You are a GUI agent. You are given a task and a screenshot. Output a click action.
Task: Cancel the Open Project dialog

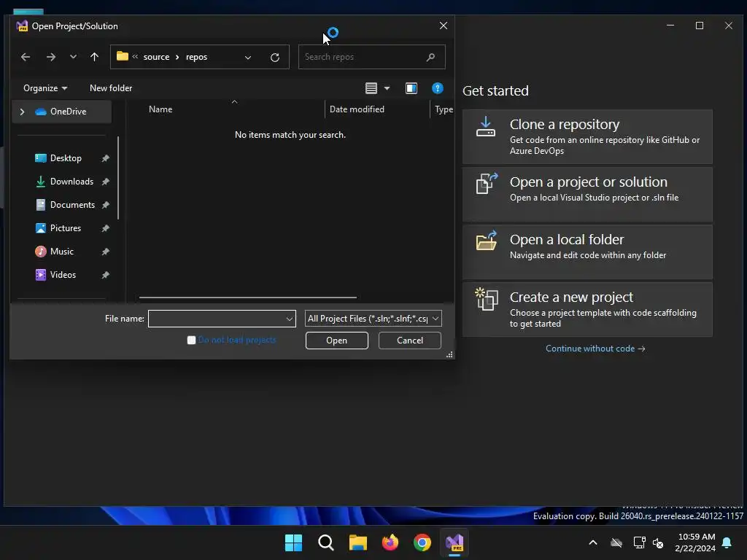point(410,341)
